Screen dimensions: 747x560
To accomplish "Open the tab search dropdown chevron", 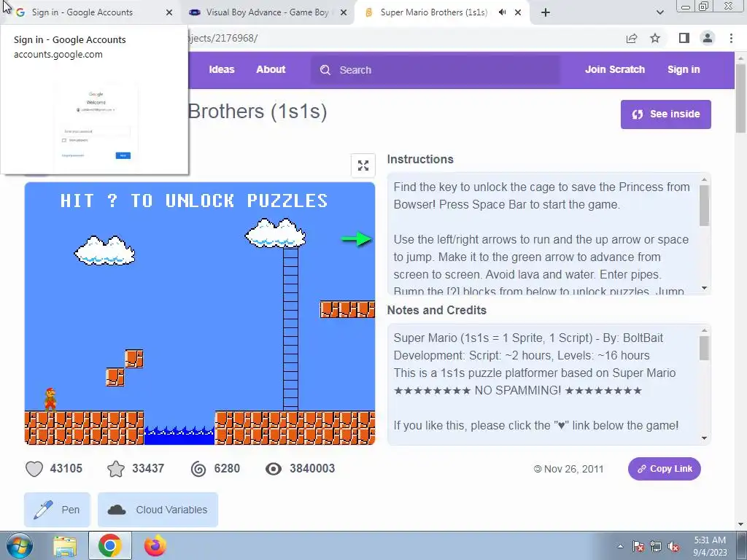I will 659,12.
